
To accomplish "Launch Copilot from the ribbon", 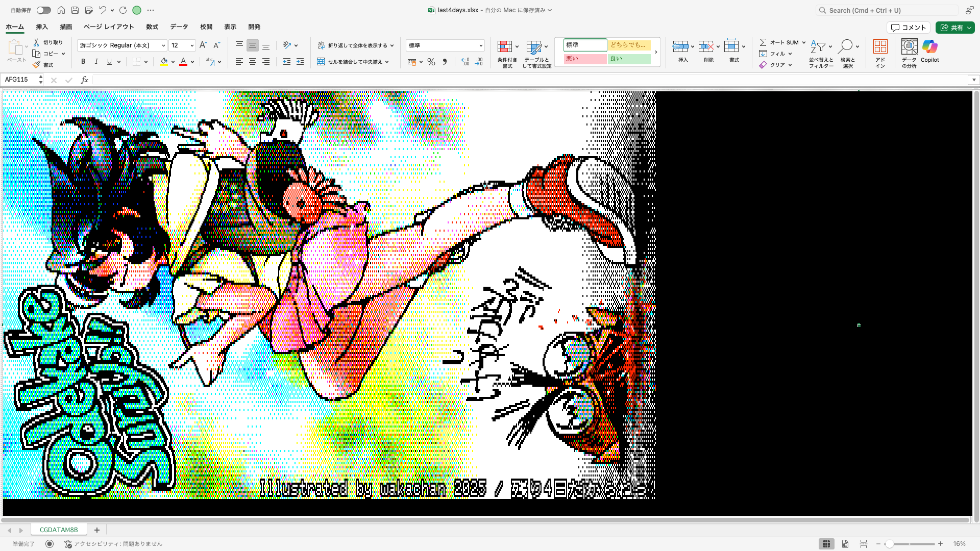I will click(x=930, y=51).
